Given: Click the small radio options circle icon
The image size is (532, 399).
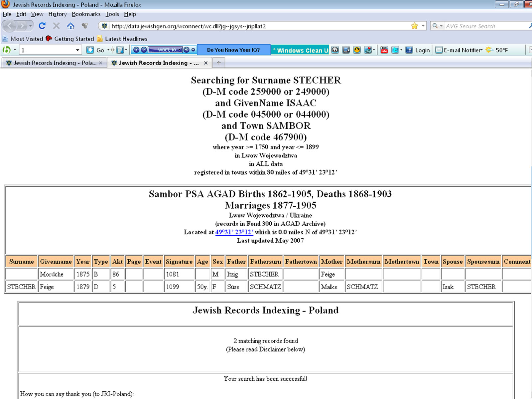Looking at the screenshot, I should pyautogui.click(x=193, y=50).
